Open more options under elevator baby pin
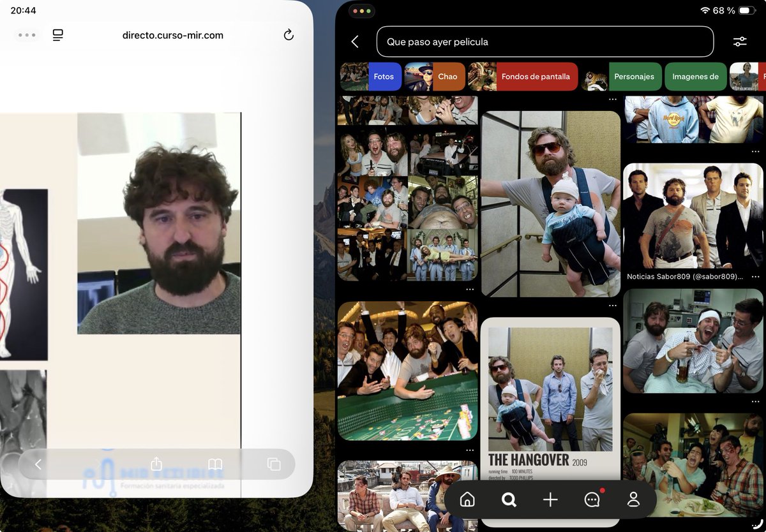The image size is (766, 532). click(613, 306)
